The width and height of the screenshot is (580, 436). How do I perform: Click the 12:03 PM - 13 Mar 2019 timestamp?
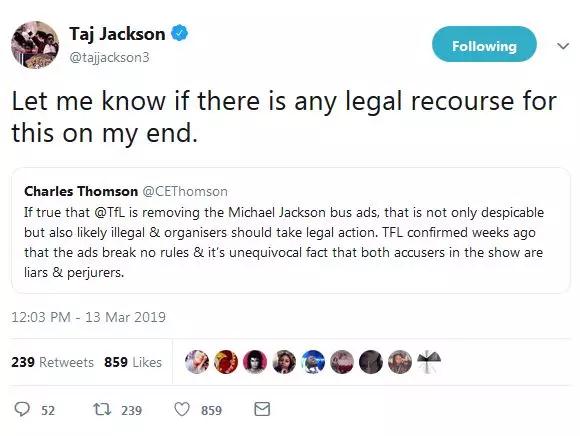pos(88,317)
